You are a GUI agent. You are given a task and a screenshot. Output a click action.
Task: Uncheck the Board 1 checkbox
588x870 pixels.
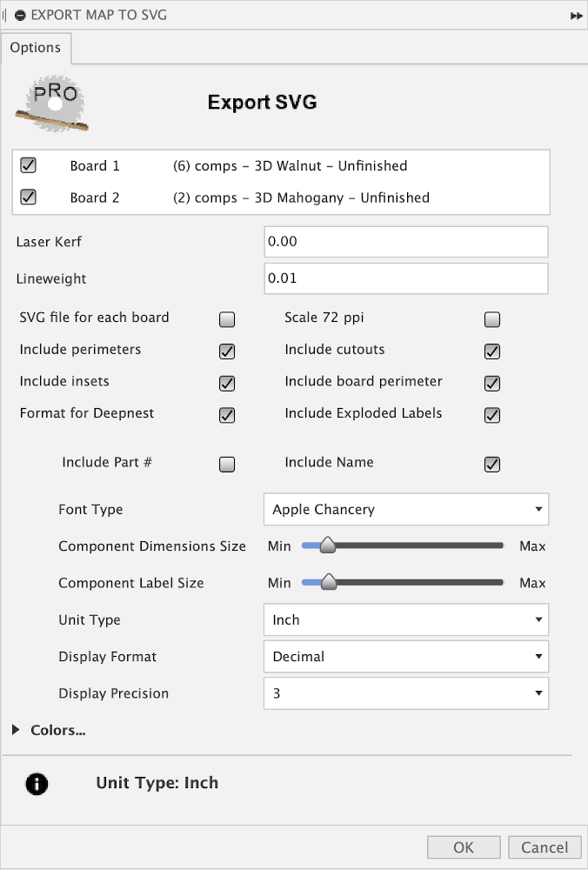tap(28, 165)
